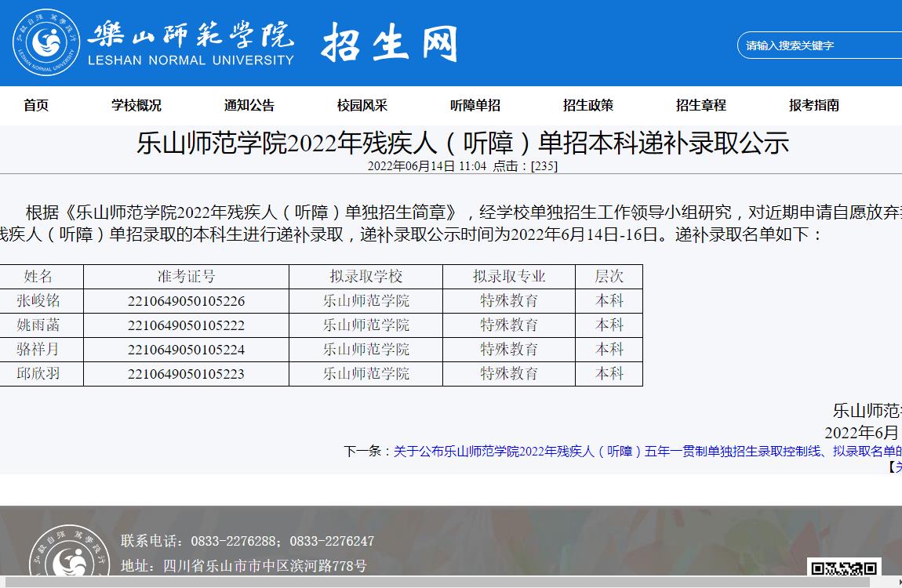Select the 层次 table header cell

pos(609,277)
